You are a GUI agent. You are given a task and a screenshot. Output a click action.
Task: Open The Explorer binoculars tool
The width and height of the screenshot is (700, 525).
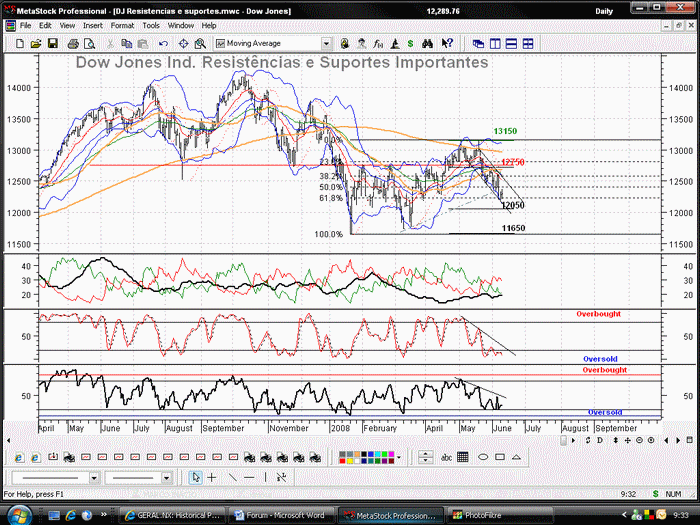point(428,44)
